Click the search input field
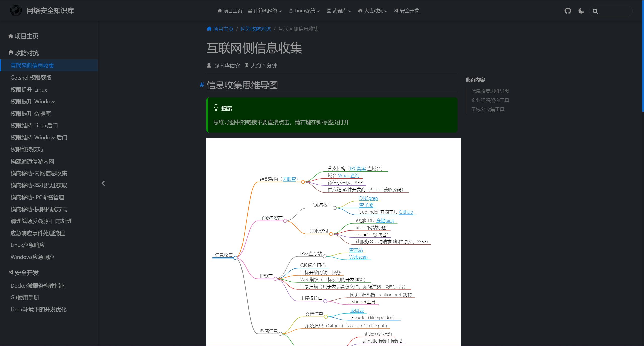The height and width of the screenshot is (346, 644). coord(615,11)
